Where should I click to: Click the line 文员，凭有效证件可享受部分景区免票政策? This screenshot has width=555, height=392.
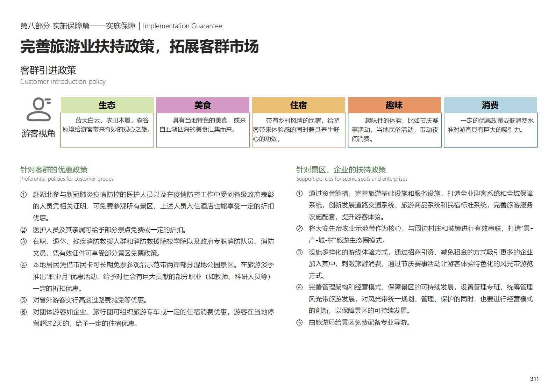97,253
